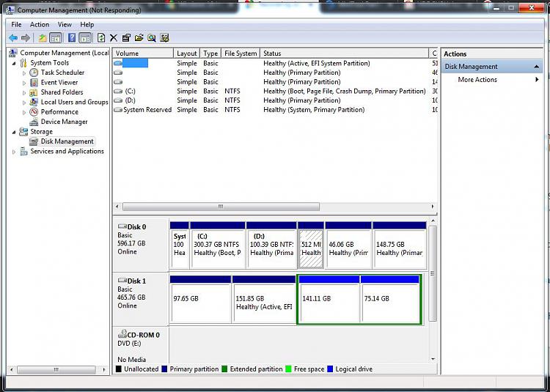This screenshot has height=392, width=550.
Task: Collapse the Disk Management actions section
Action: [x=537, y=67]
